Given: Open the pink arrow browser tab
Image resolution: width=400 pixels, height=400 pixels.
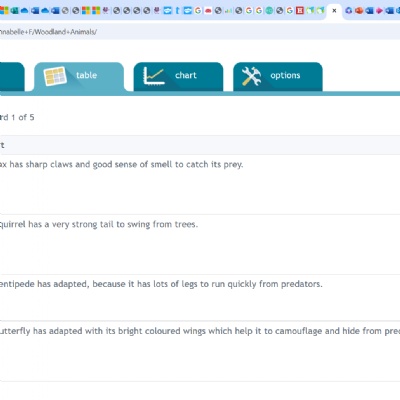Looking at the screenshot, I should tap(379, 11).
